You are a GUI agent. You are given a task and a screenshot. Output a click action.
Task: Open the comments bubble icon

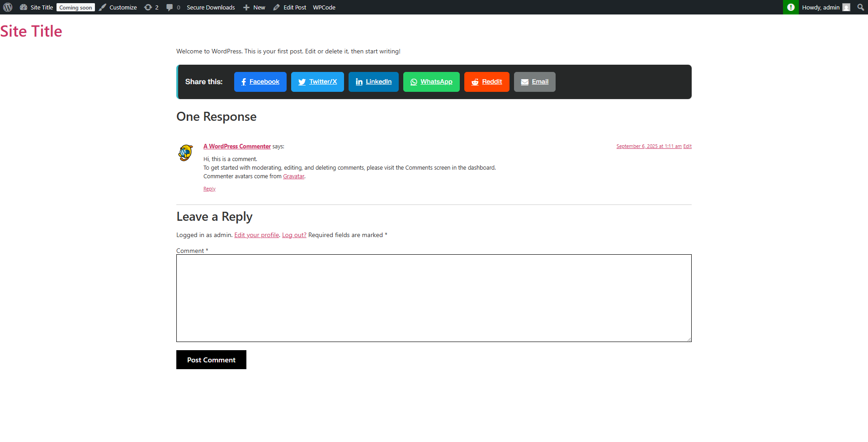(x=173, y=7)
